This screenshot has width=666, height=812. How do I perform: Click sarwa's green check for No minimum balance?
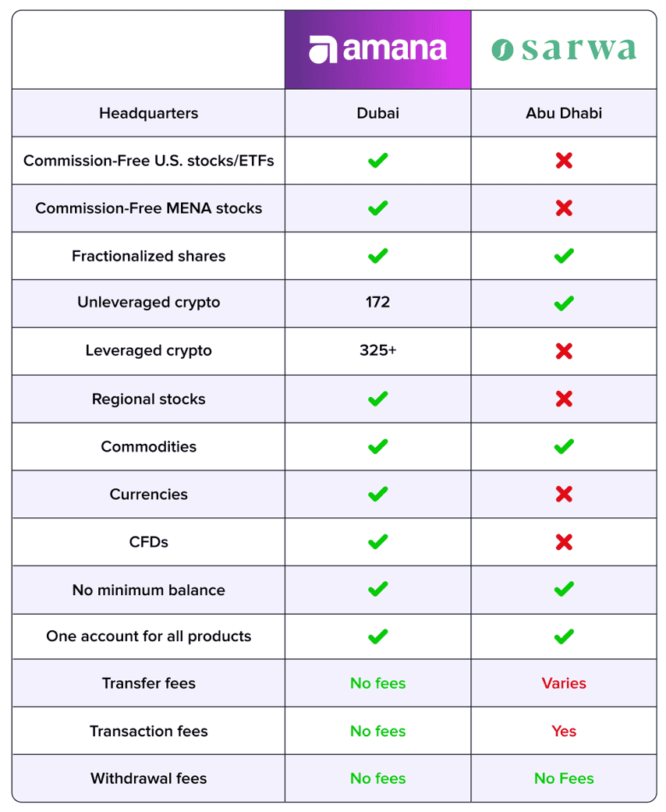point(564,590)
